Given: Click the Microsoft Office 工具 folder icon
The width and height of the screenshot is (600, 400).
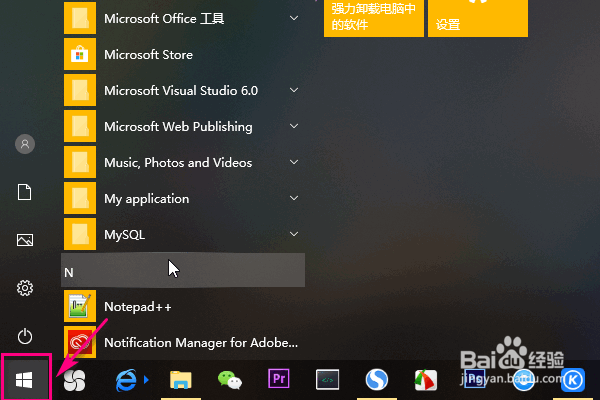Looking at the screenshot, I should [80, 18].
